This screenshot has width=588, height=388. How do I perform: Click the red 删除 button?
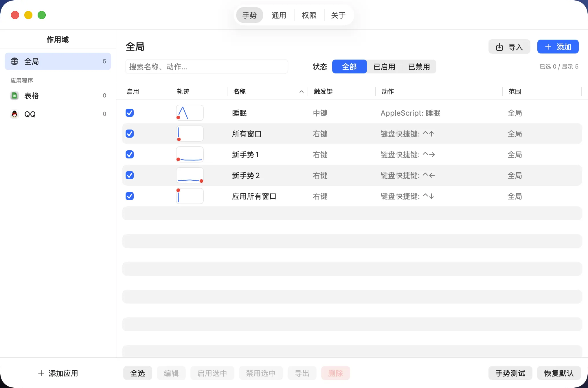[x=335, y=373]
